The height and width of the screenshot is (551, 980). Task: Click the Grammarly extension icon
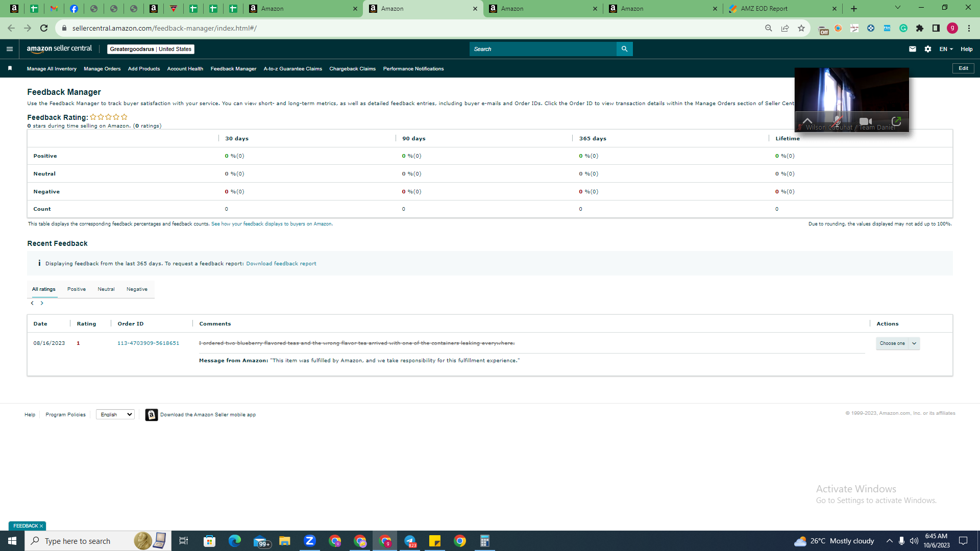click(903, 28)
